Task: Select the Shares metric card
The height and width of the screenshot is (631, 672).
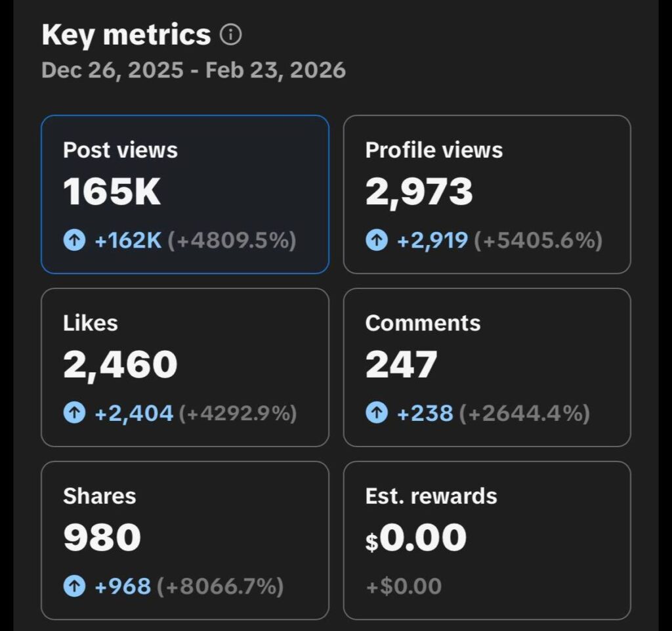Action: point(185,540)
